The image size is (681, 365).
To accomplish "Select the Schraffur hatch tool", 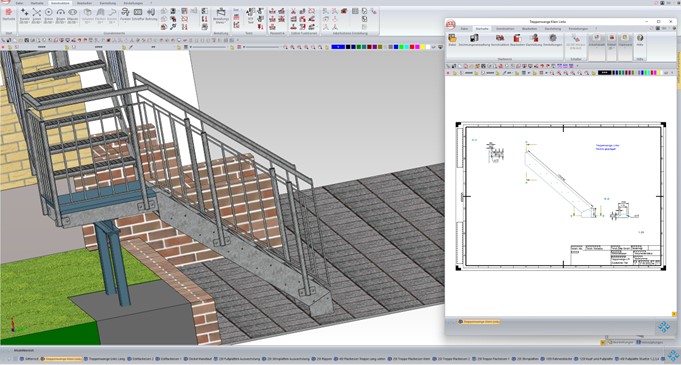I will [138, 14].
